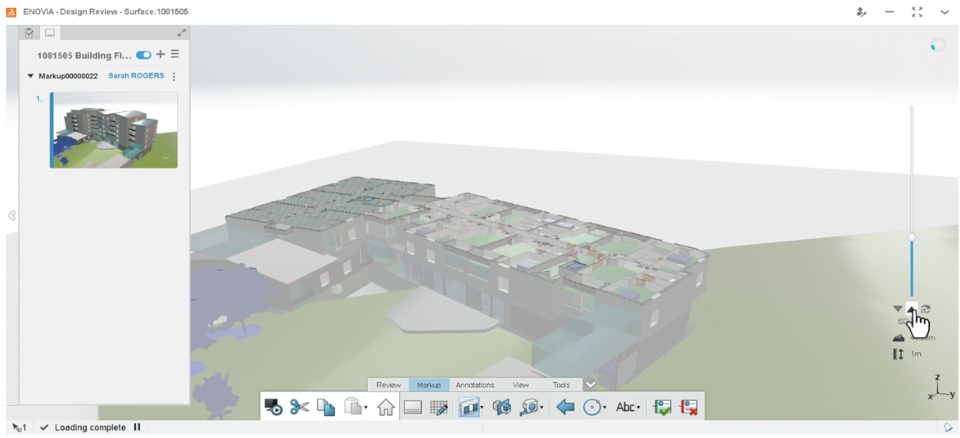Click the XYZ axis compass
Viewport: 960px width, 438px height.
click(x=940, y=388)
